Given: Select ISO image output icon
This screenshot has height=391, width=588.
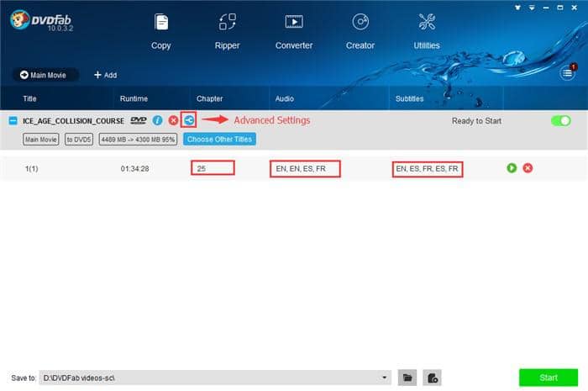Looking at the screenshot, I should [x=432, y=378].
